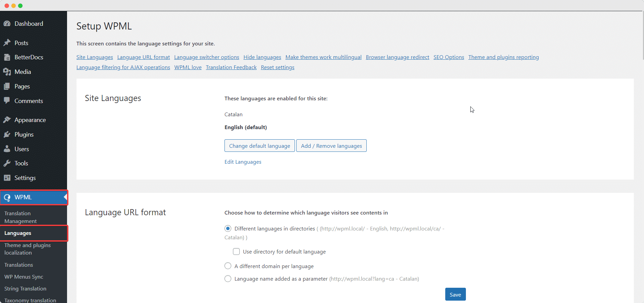
Task: Click the Pages sidebar icon
Action: [7, 86]
